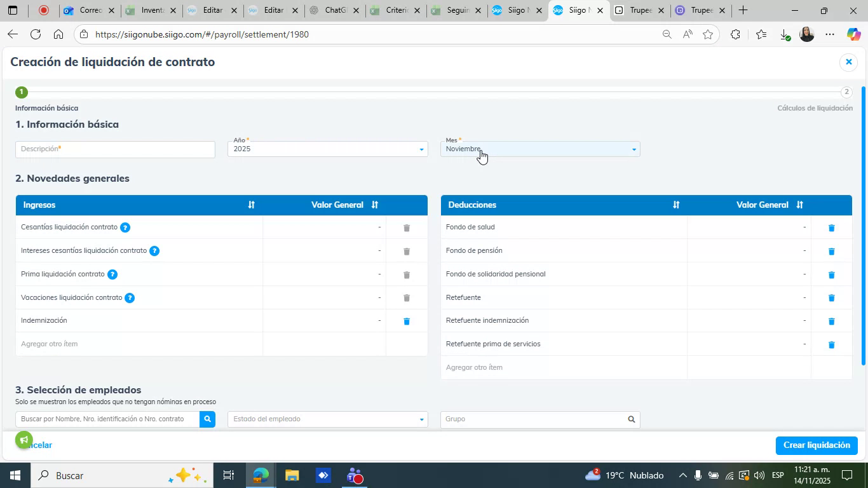Viewport: 868px width, 488px height.
Task: Open the Copilot sidebar icon
Action: tap(853, 34)
